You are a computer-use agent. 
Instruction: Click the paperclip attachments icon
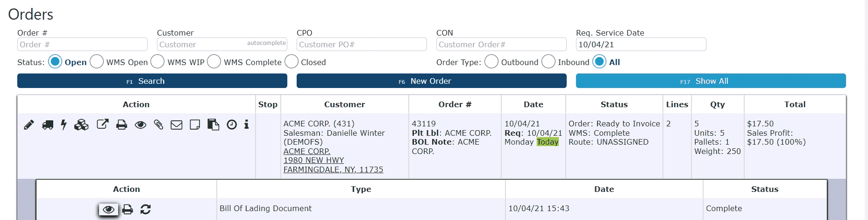pos(159,125)
